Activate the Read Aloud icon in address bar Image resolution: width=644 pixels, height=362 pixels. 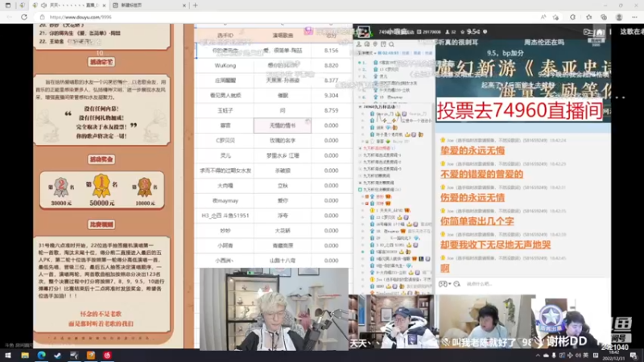click(543, 17)
